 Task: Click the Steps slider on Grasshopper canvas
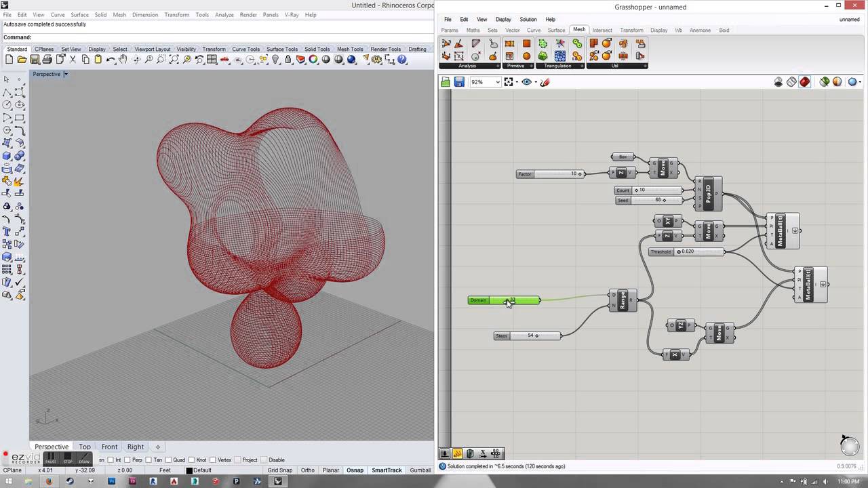528,335
